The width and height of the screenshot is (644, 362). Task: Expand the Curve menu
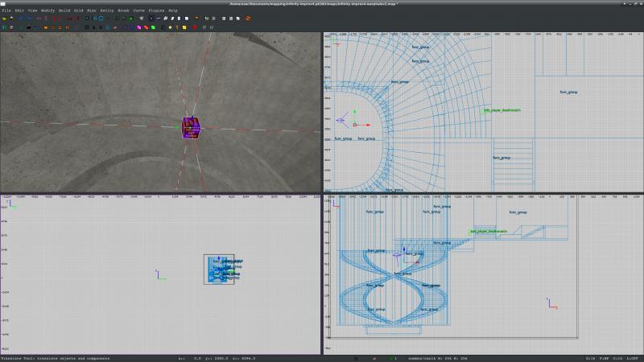(x=138, y=10)
